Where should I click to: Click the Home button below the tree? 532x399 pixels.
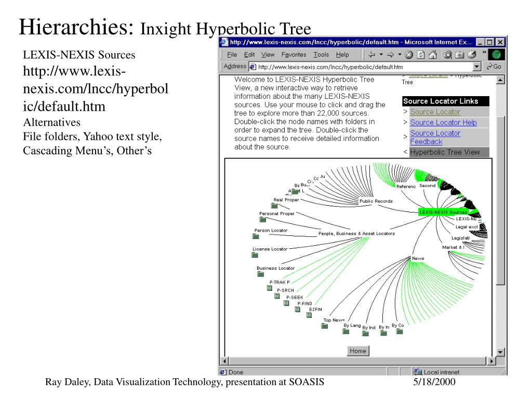click(x=358, y=351)
